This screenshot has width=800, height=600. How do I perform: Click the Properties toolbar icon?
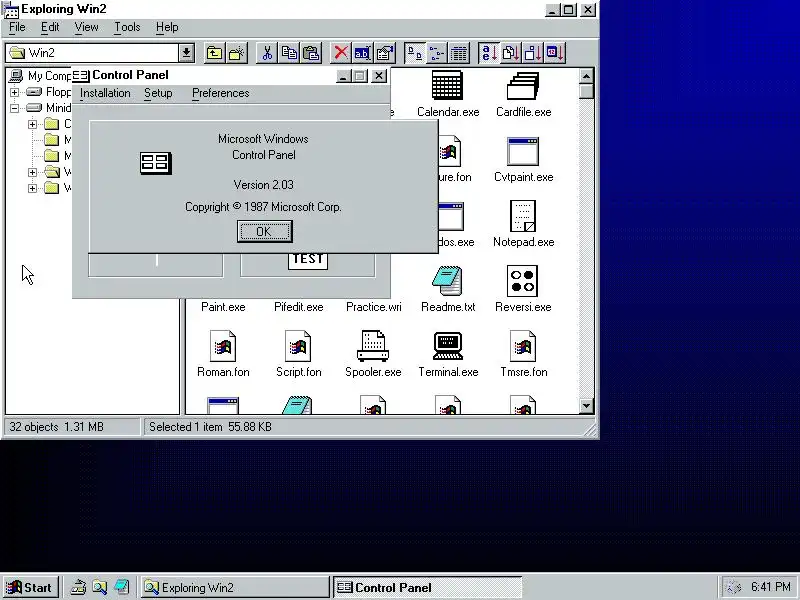point(385,53)
